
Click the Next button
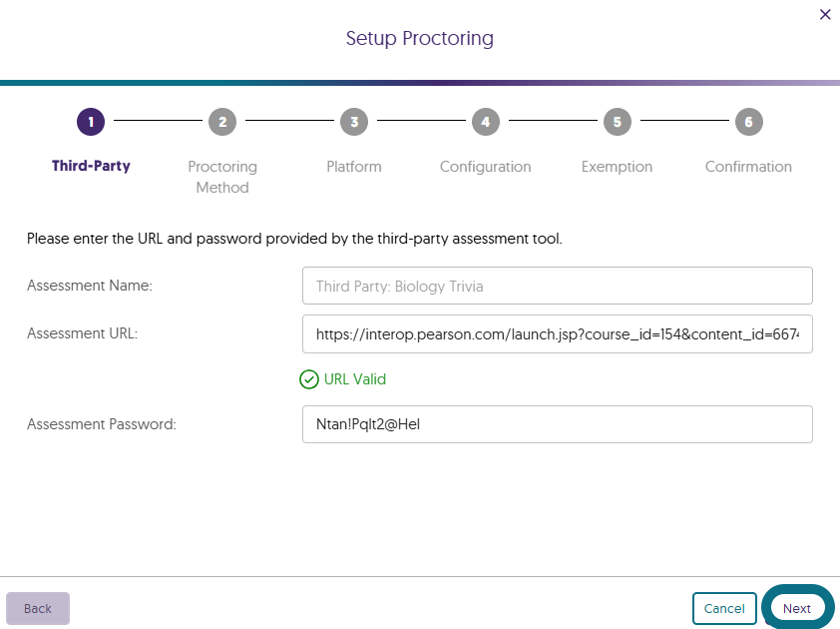pos(797,609)
